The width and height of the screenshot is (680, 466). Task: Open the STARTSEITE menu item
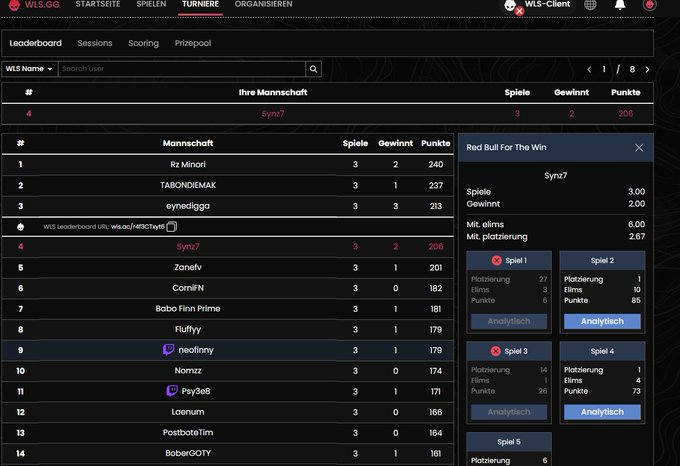98,4
